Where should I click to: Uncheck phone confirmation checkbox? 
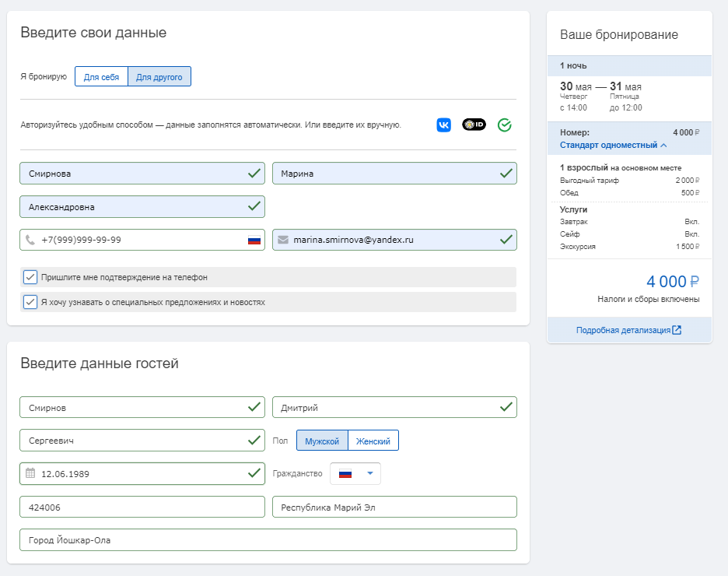[x=30, y=277]
